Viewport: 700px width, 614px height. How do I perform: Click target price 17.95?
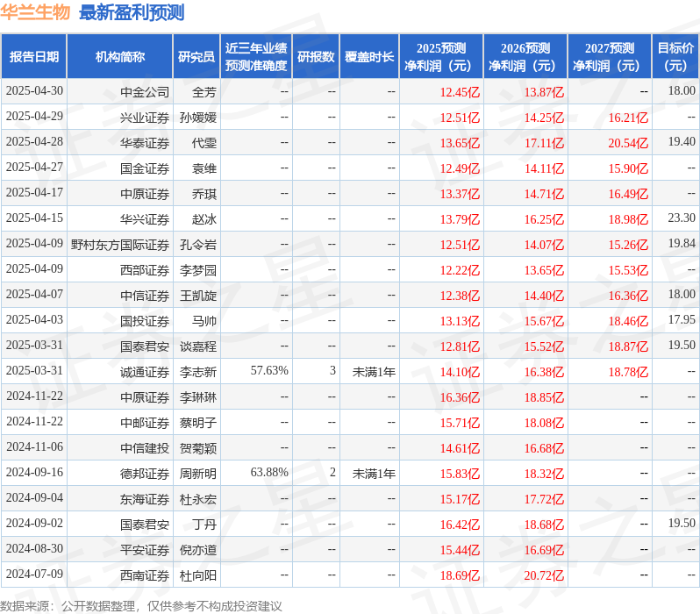(x=682, y=320)
